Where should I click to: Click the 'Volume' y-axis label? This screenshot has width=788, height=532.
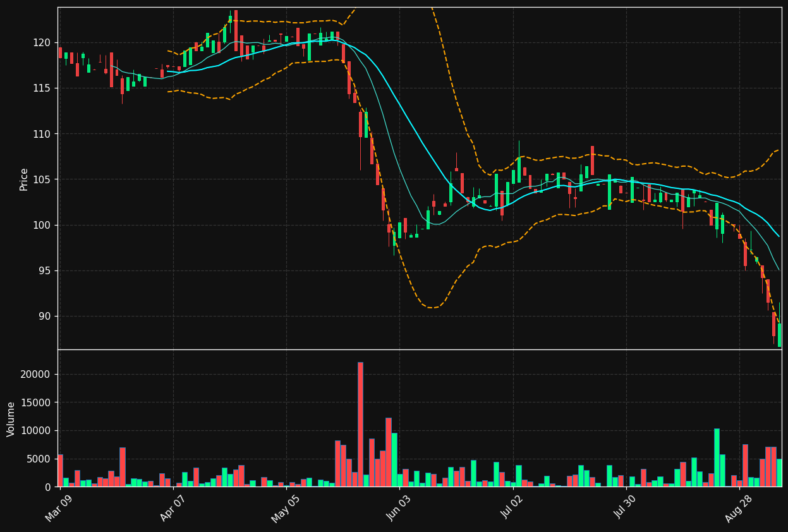[11, 419]
